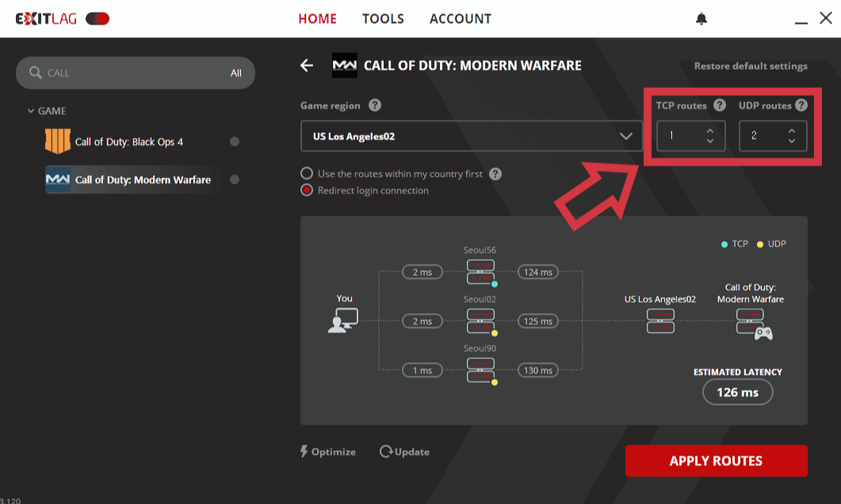Click the MW game logo in header
This screenshot has height=504, width=841.
344,66
